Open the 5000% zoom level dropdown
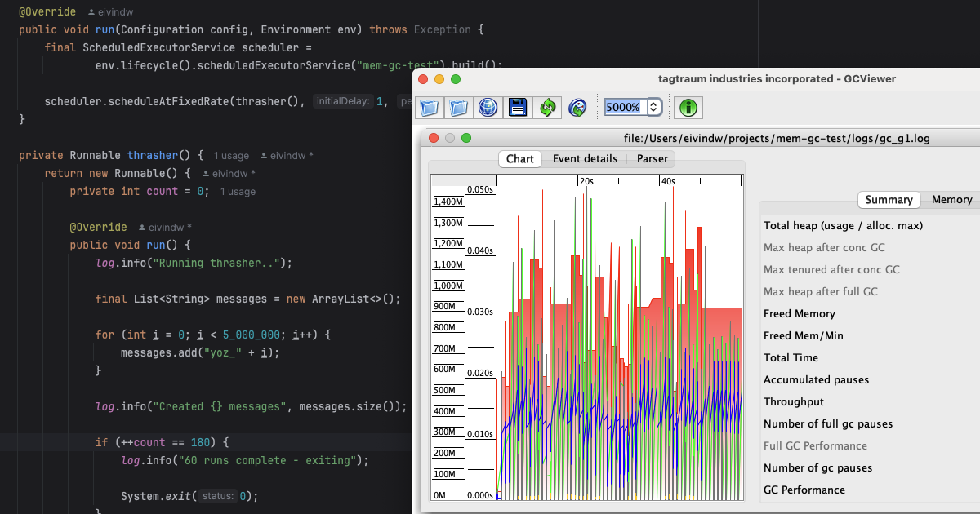Viewport: 980px width, 514px height. (653, 107)
